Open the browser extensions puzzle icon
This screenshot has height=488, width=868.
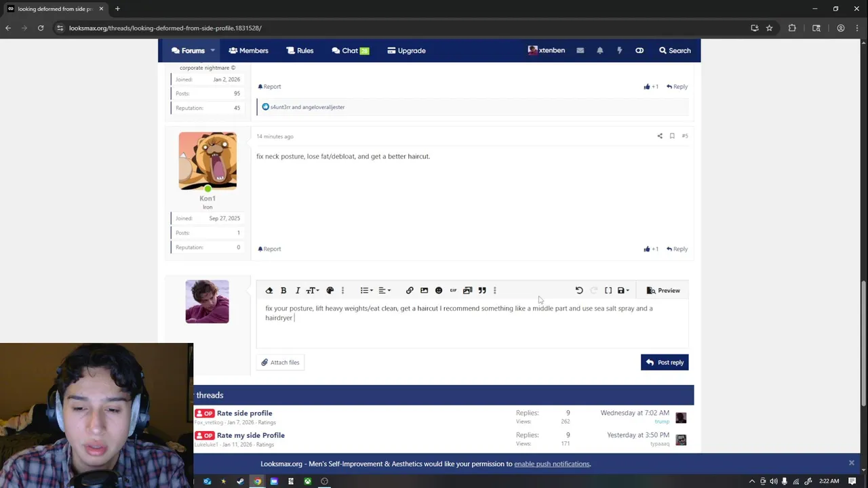point(792,28)
